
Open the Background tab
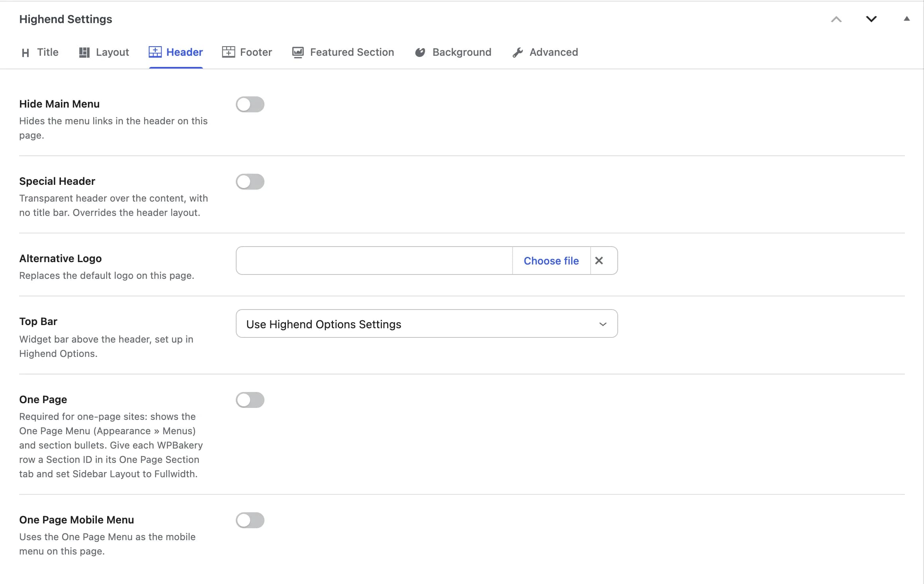point(453,52)
